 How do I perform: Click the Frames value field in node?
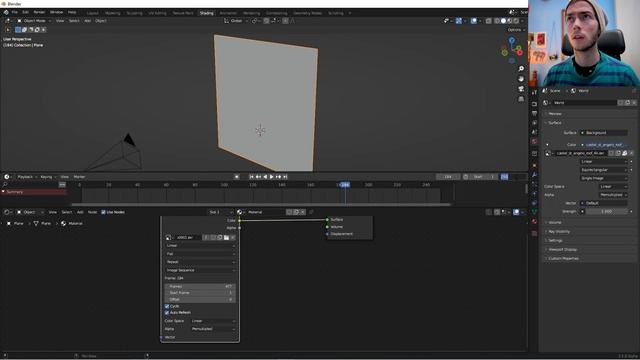(x=200, y=287)
